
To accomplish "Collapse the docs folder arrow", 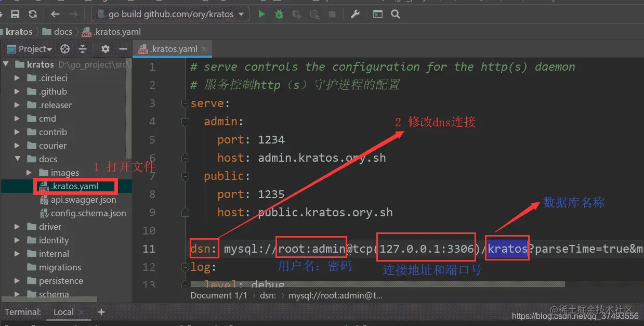I will (18, 159).
